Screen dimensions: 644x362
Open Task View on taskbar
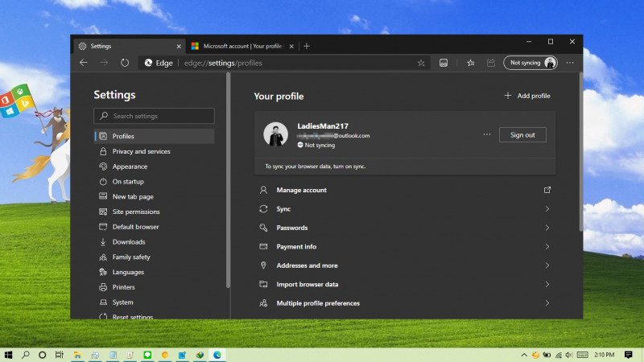pyautogui.click(x=59, y=355)
